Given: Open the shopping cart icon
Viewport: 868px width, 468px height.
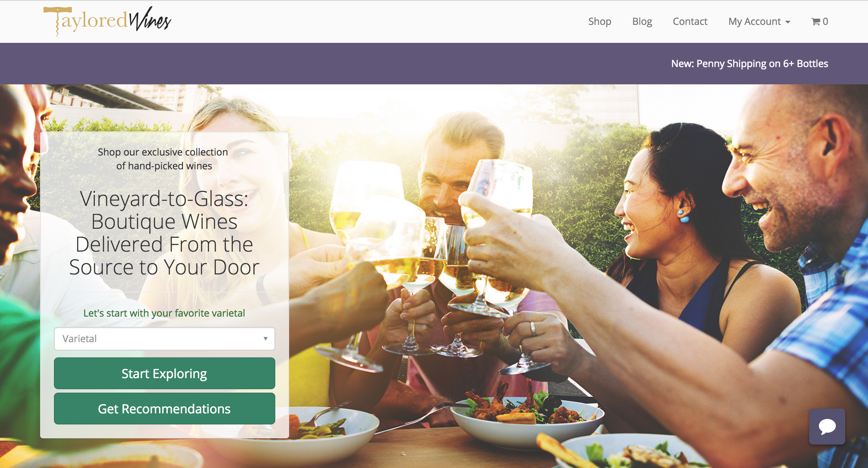Looking at the screenshot, I should [x=815, y=22].
